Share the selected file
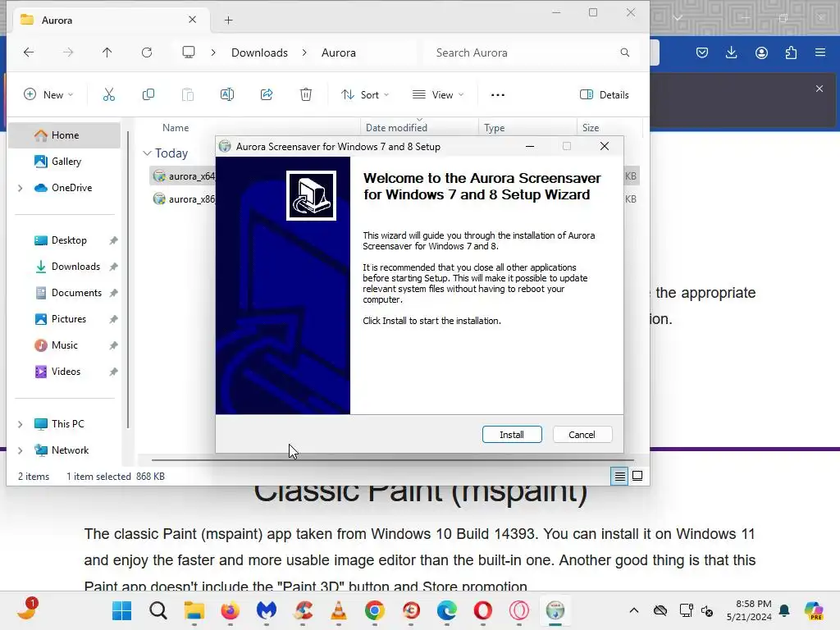Screen dimensions: 840x630 (267, 95)
